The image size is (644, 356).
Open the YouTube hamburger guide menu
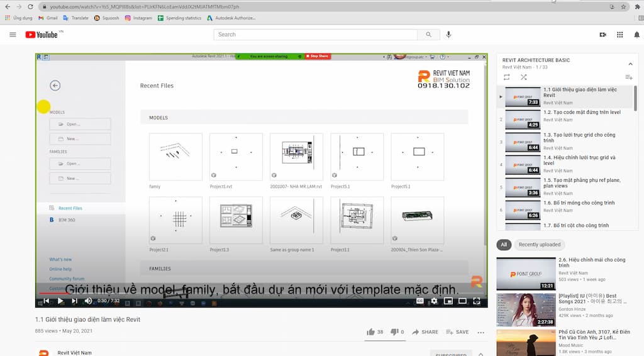(x=13, y=35)
